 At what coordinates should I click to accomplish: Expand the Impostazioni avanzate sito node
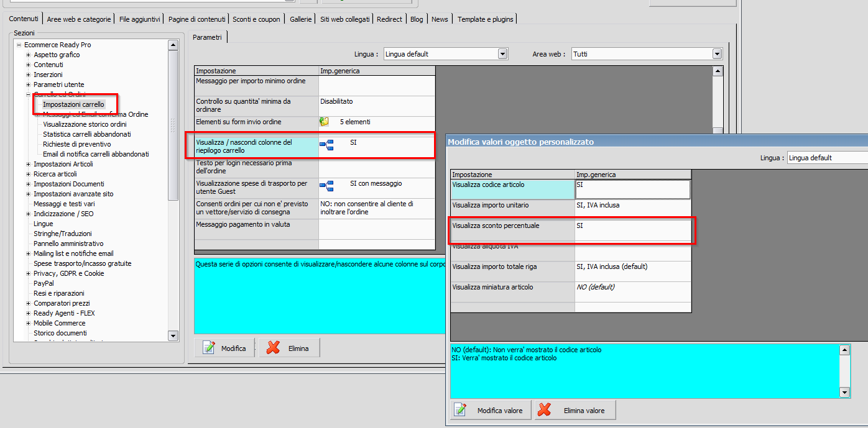(x=28, y=194)
